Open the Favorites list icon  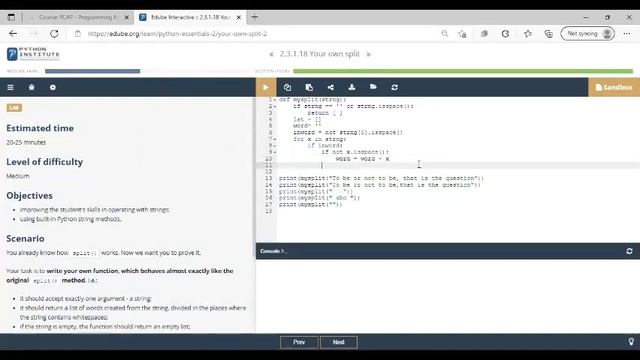coord(528,34)
